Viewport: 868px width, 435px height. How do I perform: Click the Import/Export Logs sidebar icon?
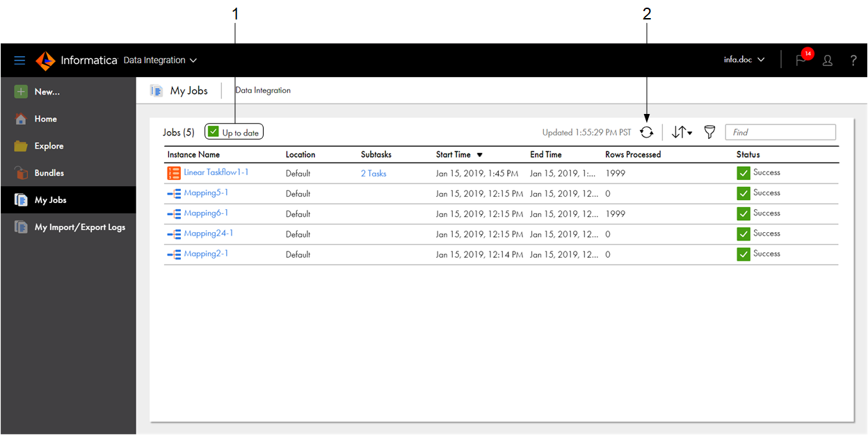click(x=21, y=227)
